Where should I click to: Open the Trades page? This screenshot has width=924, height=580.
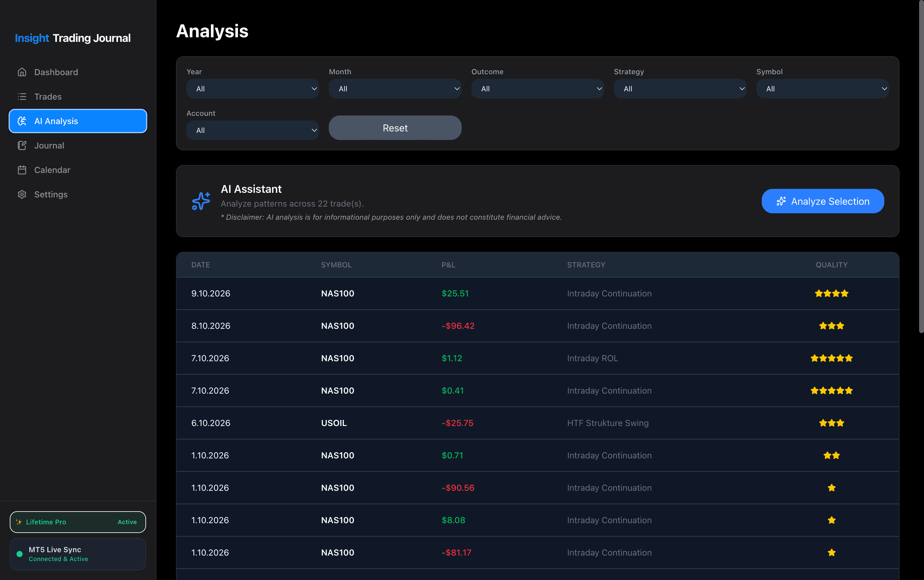pyautogui.click(x=78, y=97)
